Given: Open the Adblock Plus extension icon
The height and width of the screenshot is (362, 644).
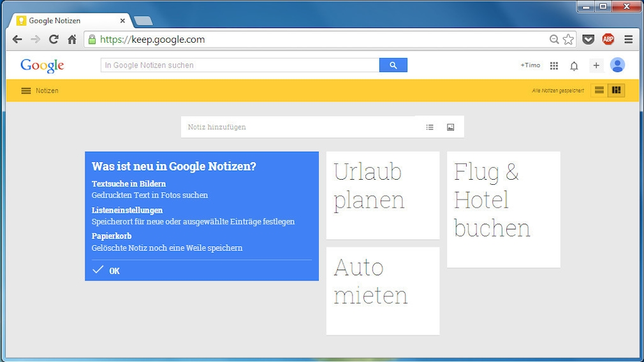Looking at the screenshot, I should coord(608,40).
